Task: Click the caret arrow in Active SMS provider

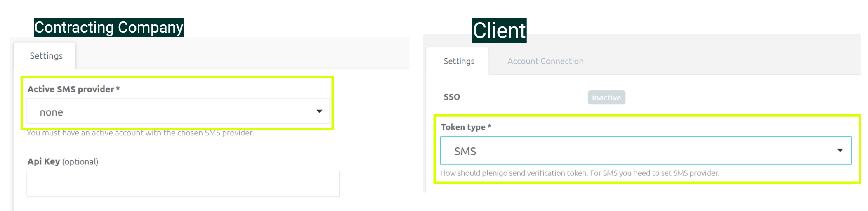Action: pos(319,111)
